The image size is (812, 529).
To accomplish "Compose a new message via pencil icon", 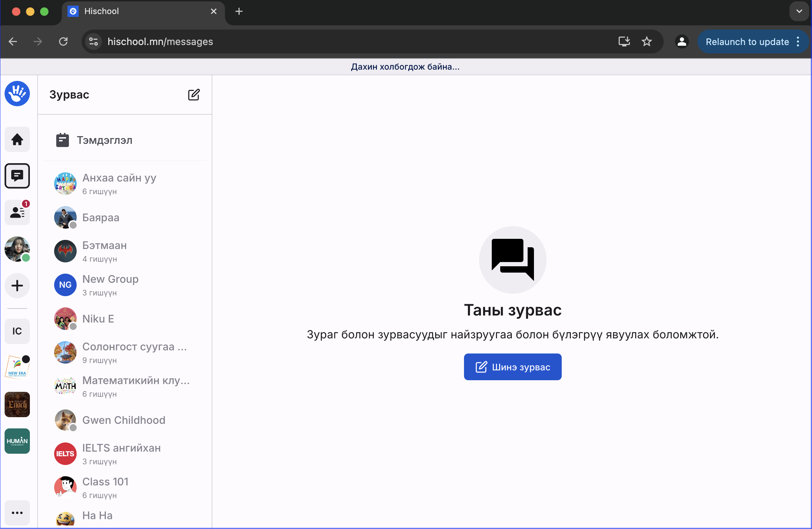I will pyautogui.click(x=194, y=94).
